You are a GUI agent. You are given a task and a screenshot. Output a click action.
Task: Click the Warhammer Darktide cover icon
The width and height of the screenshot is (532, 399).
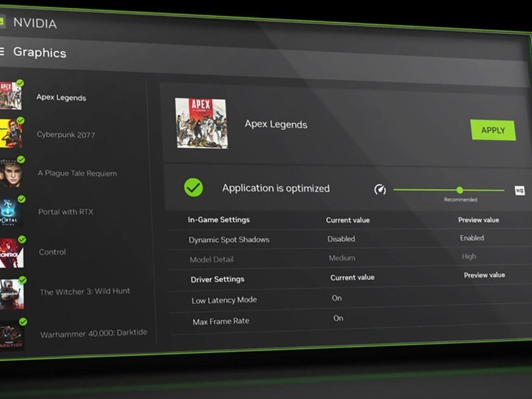pos(12,336)
